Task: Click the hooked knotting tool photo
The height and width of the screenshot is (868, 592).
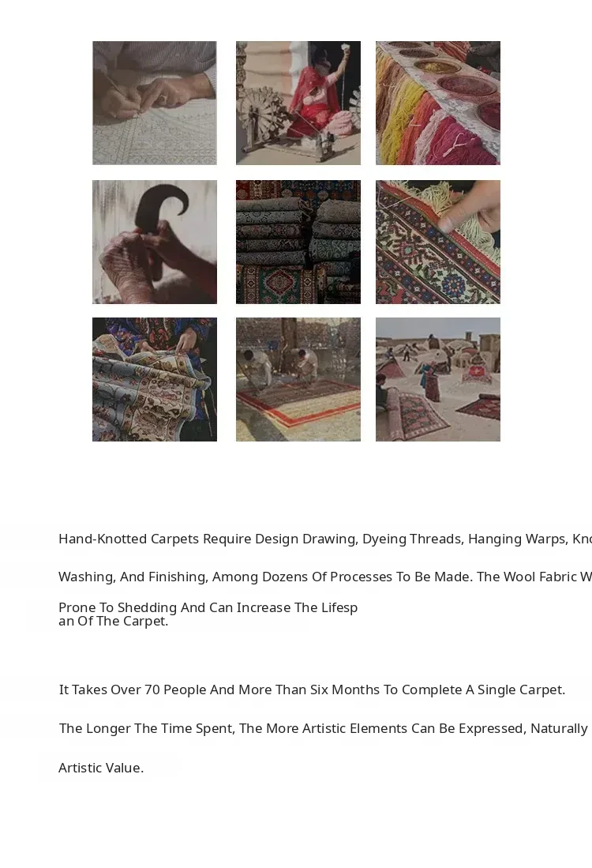Action: 155,242
